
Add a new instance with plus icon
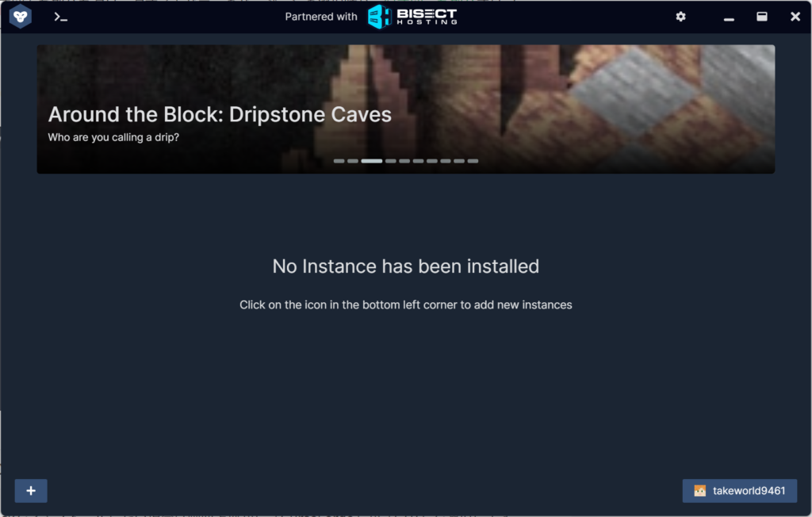tap(31, 491)
